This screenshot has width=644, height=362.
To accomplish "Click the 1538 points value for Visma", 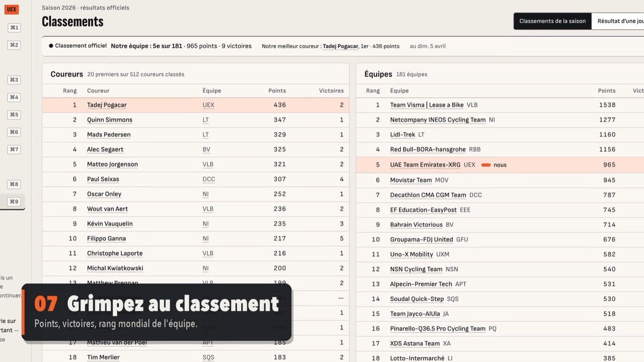I will click(607, 105).
